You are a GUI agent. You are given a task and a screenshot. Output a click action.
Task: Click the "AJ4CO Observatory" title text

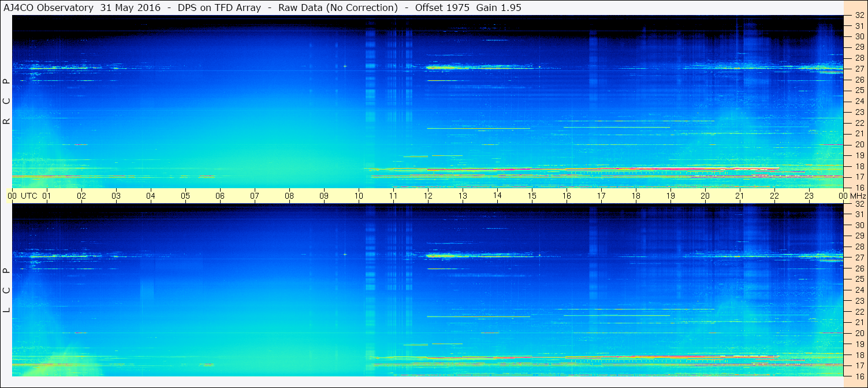coord(47,8)
